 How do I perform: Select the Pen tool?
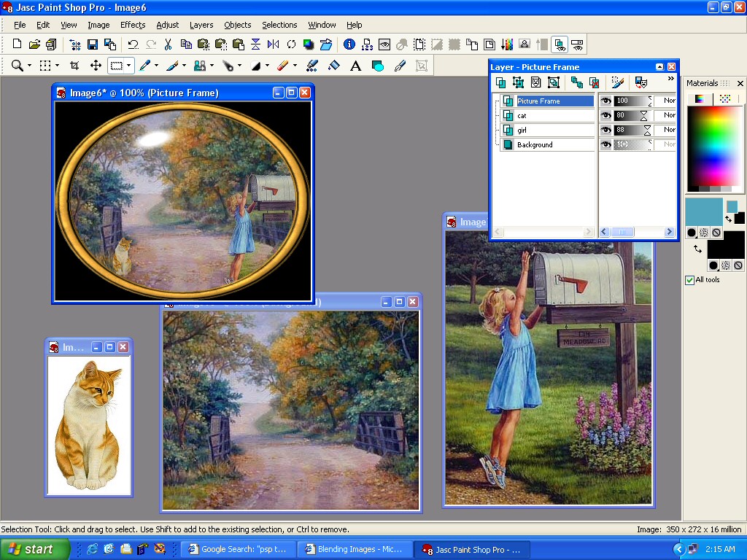(400, 65)
